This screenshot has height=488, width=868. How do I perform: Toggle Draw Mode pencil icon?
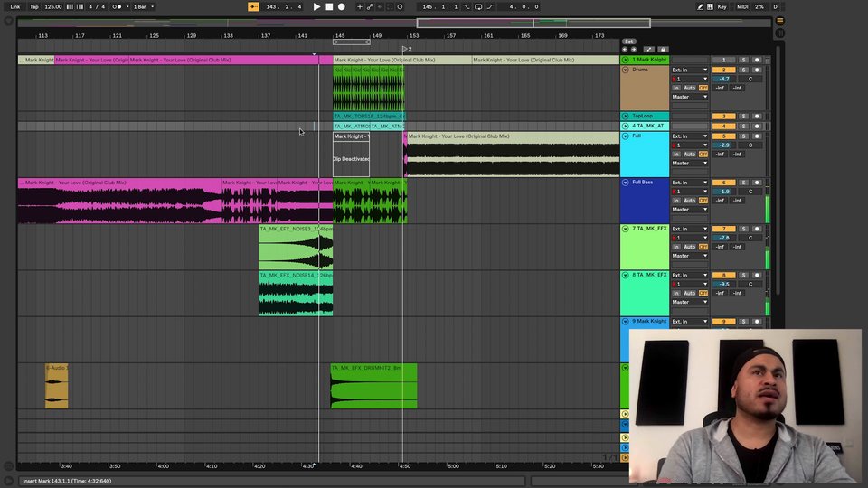700,6
